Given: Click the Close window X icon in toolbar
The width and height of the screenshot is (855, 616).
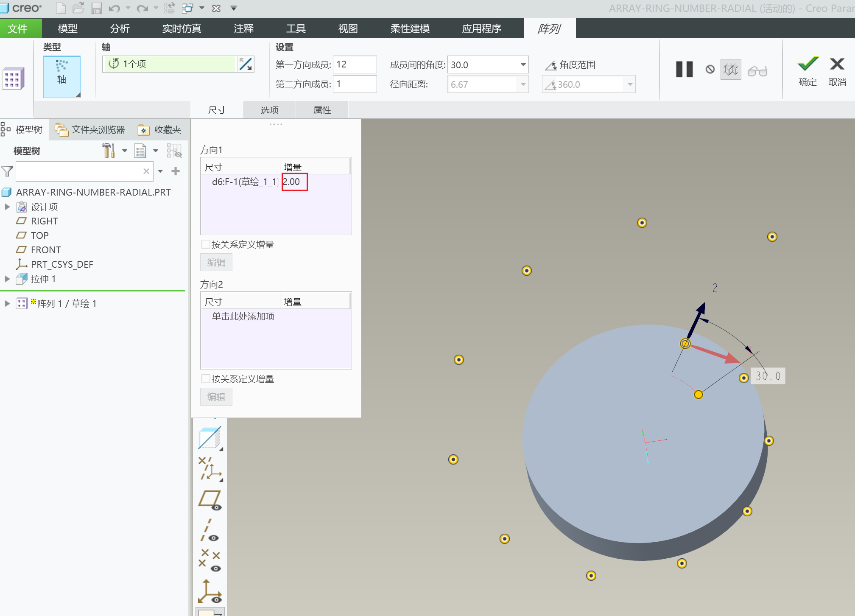Looking at the screenshot, I should pyautogui.click(x=216, y=8).
